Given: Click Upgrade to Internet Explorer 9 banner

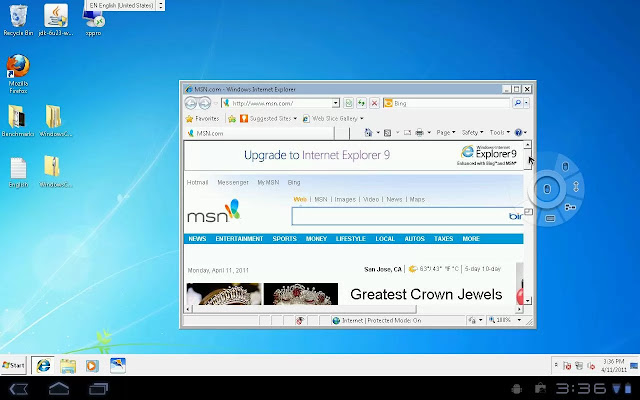Looking at the screenshot, I should tap(354, 156).
